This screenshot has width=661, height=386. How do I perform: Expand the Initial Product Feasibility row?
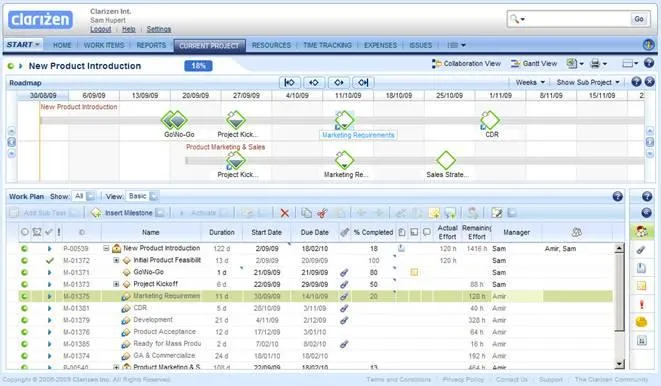[116, 260]
